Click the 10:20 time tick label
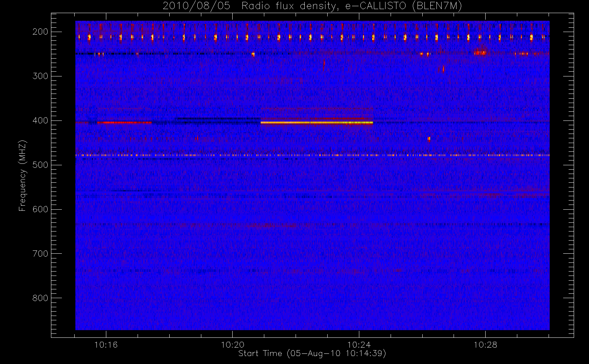The height and width of the screenshot is (364, 589). [x=233, y=345]
